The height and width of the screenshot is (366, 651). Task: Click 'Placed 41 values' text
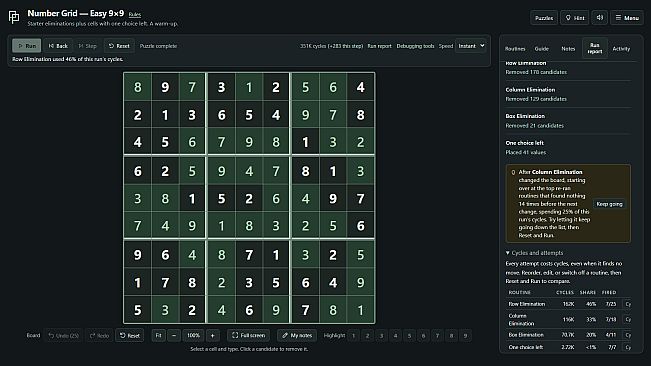[526, 153]
